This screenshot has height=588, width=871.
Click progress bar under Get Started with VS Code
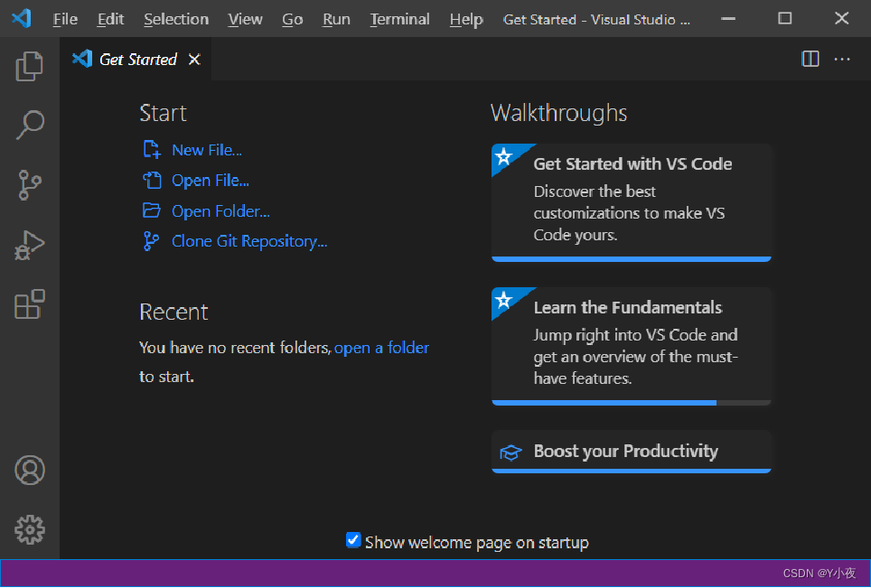[632, 258]
